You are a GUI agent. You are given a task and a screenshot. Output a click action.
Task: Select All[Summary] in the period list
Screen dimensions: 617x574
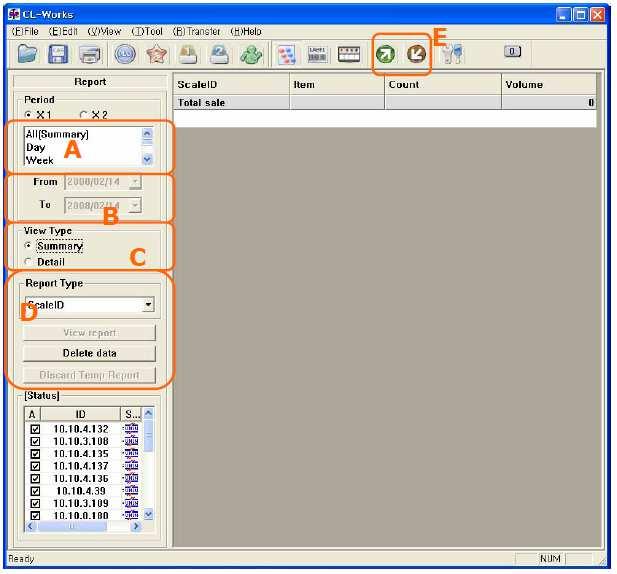pyautogui.click(x=57, y=134)
